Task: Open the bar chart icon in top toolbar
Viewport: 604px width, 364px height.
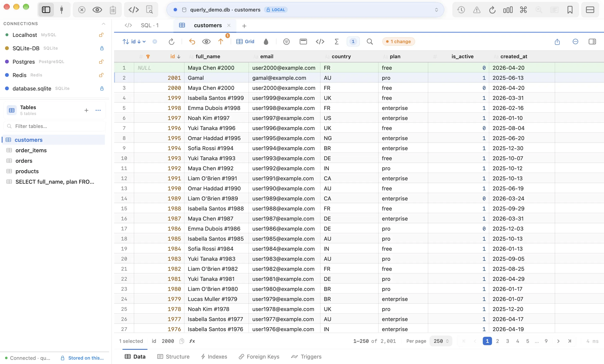Action: (508, 10)
